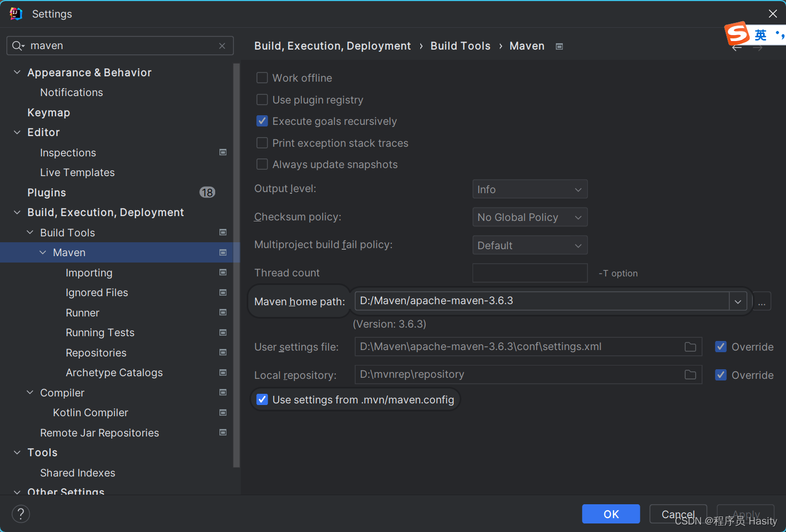
Task: Browse Maven home path with the ellipsis button
Action: click(x=762, y=301)
